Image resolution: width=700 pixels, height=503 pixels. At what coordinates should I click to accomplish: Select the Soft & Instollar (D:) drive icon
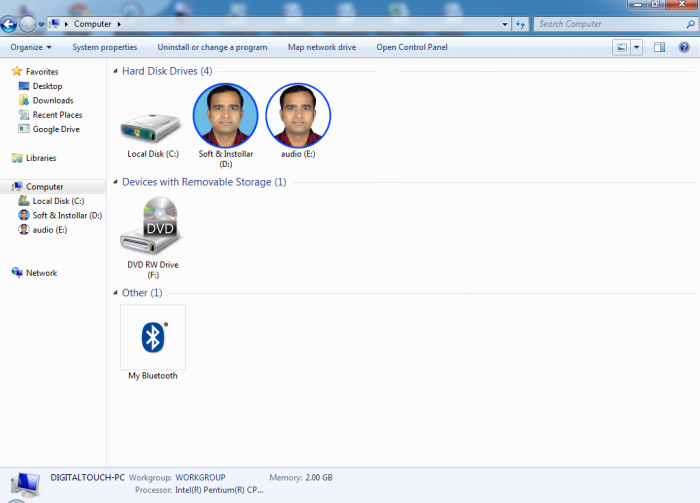pyautogui.click(x=225, y=115)
